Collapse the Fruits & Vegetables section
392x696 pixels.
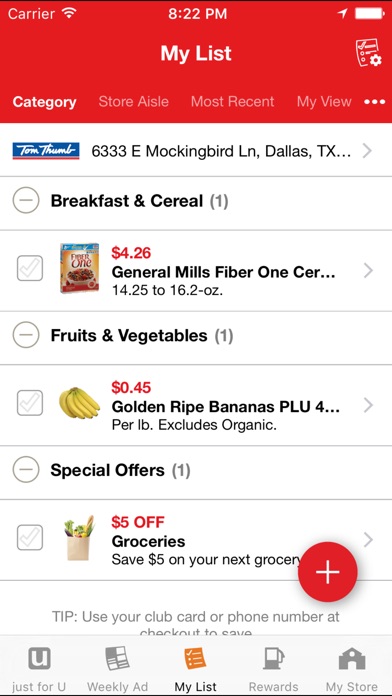coord(26,335)
